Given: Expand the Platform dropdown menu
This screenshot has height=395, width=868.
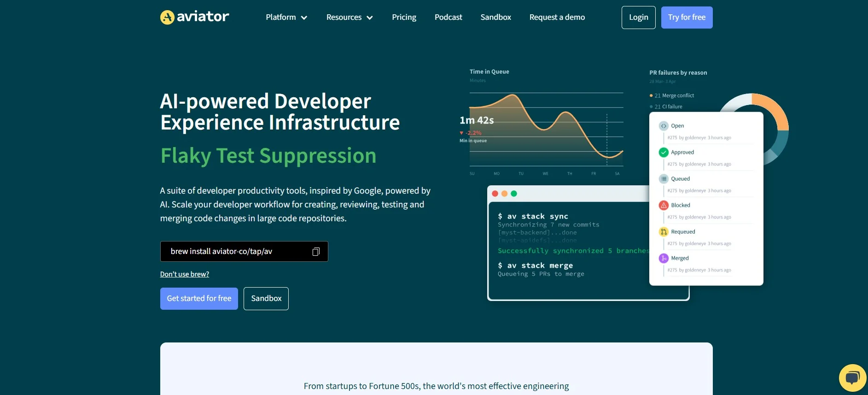Looking at the screenshot, I should (x=286, y=18).
